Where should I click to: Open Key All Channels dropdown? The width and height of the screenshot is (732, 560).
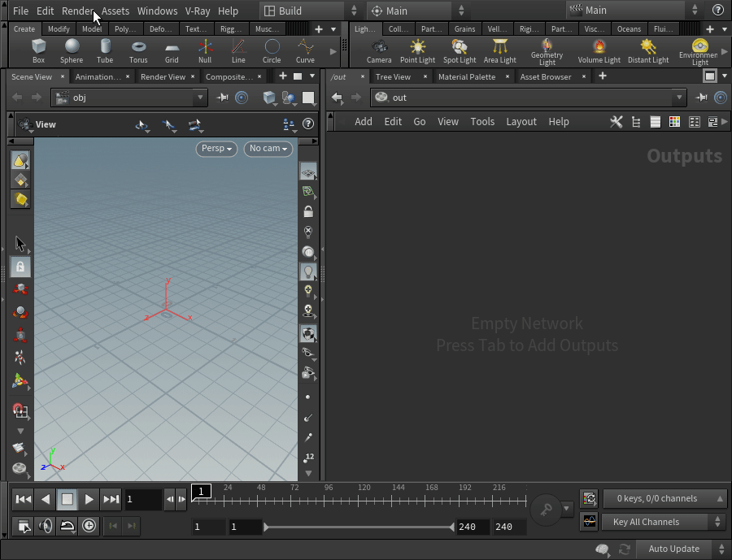(x=662, y=522)
